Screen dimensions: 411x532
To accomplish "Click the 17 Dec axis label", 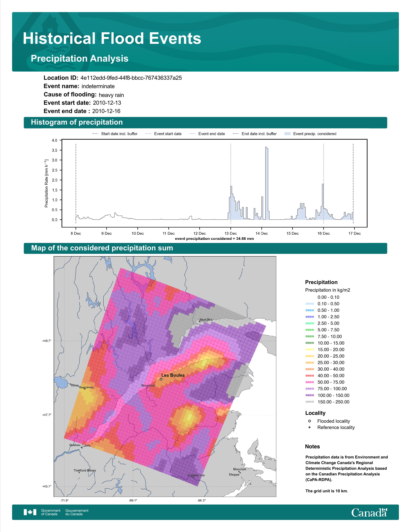I will click(355, 233).
